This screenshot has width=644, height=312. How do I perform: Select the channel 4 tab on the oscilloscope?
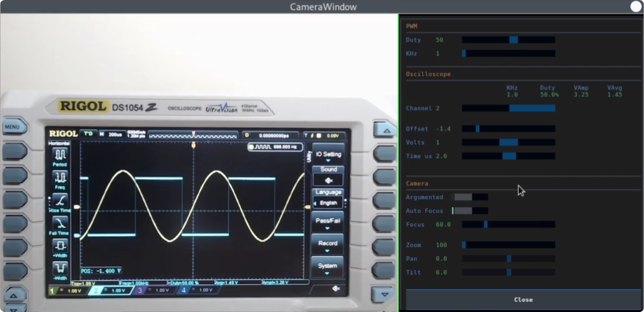coord(198,290)
